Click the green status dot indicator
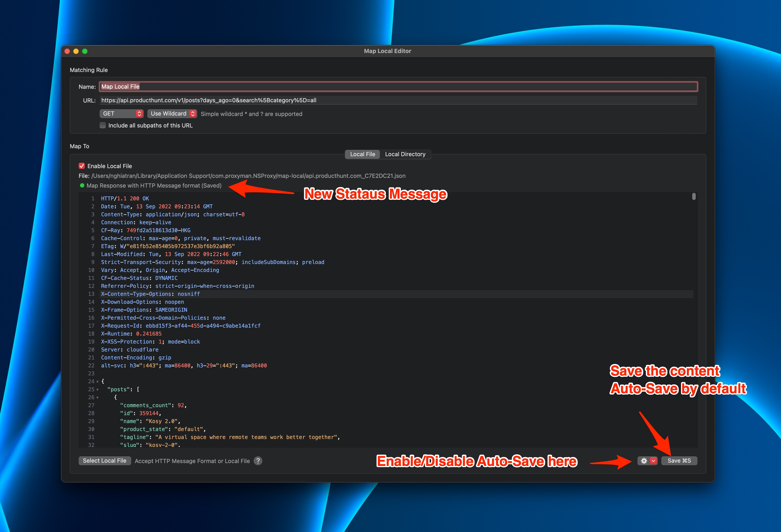 click(82, 186)
